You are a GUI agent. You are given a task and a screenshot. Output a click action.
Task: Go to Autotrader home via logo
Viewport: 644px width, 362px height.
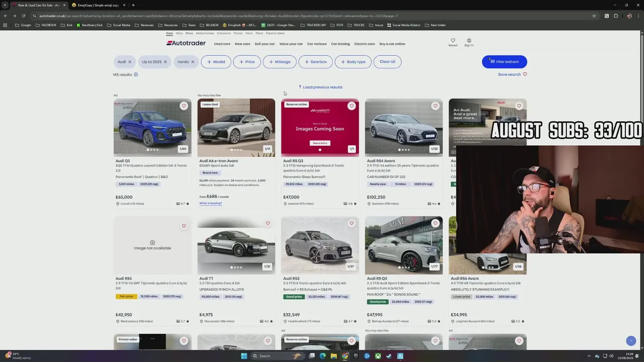coord(186,43)
